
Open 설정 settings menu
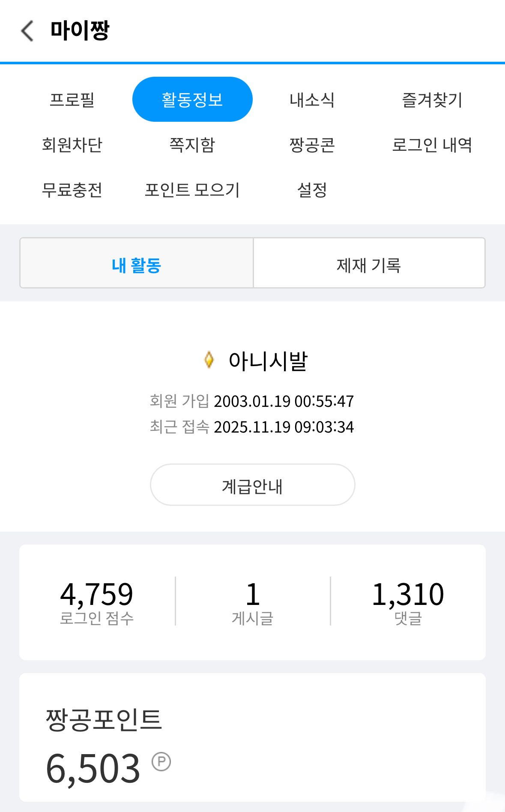[312, 190]
